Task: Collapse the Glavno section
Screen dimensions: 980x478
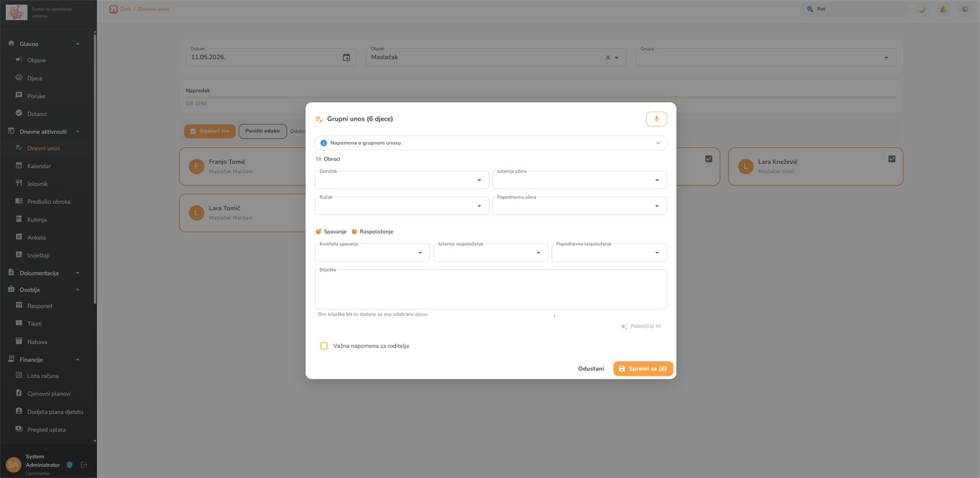Action: click(x=78, y=44)
